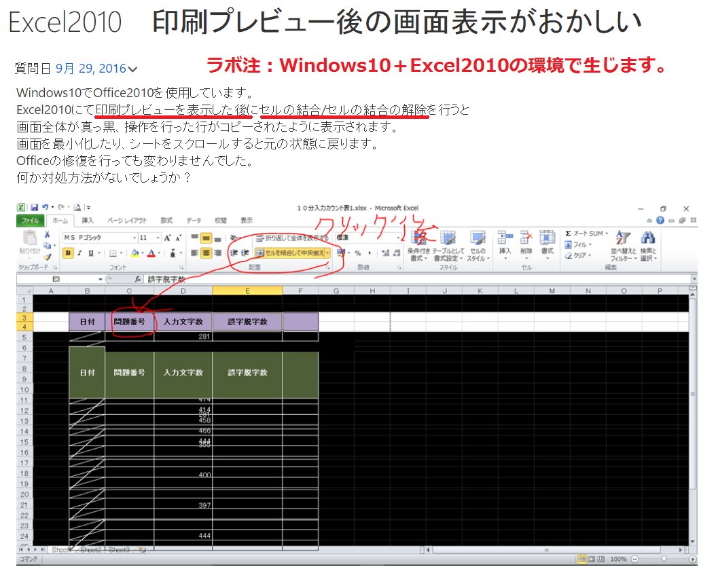Open the fill color dropdown arrow
This screenshot has width=716, height=588.
pos(143,253)
